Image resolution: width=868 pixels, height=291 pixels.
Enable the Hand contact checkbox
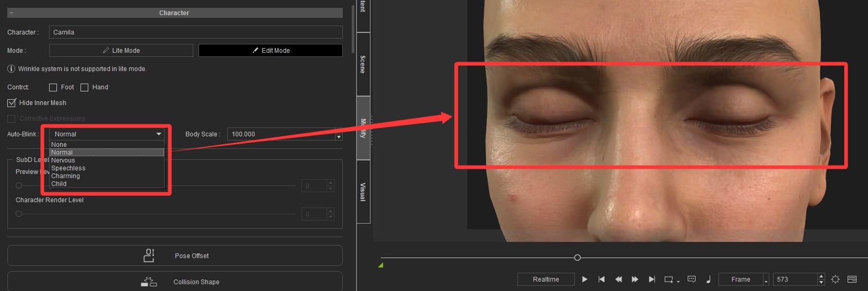(85, 87)
